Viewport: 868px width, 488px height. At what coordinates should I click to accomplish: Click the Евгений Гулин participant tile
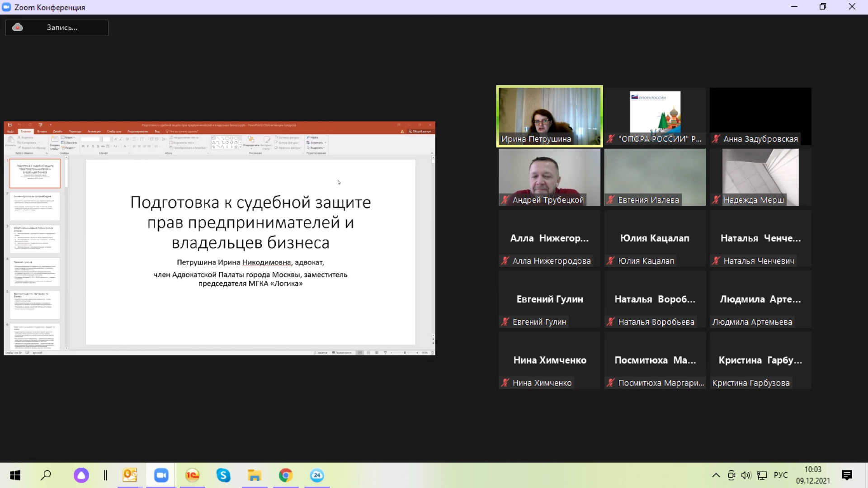[x=549, y=299]
